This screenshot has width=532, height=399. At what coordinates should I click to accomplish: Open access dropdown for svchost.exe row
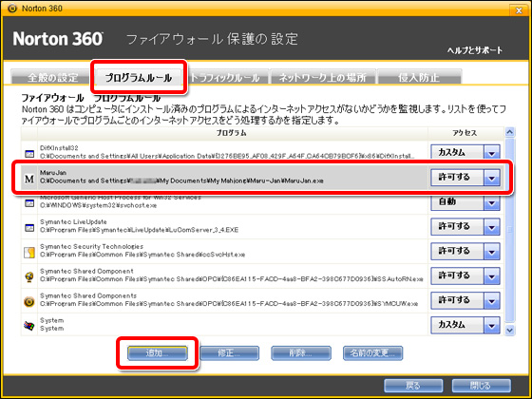pos(492,203)
